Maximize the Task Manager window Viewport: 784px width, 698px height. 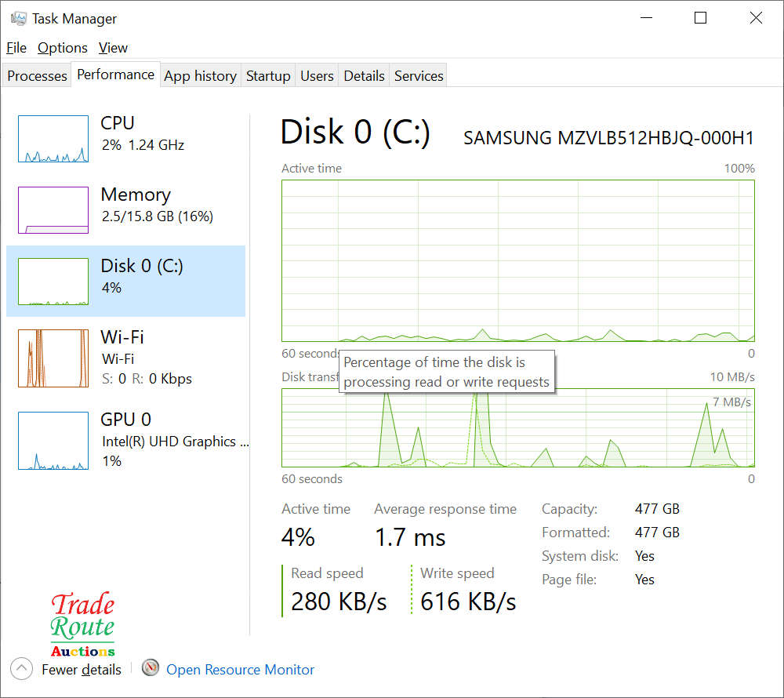pos(701,18)
